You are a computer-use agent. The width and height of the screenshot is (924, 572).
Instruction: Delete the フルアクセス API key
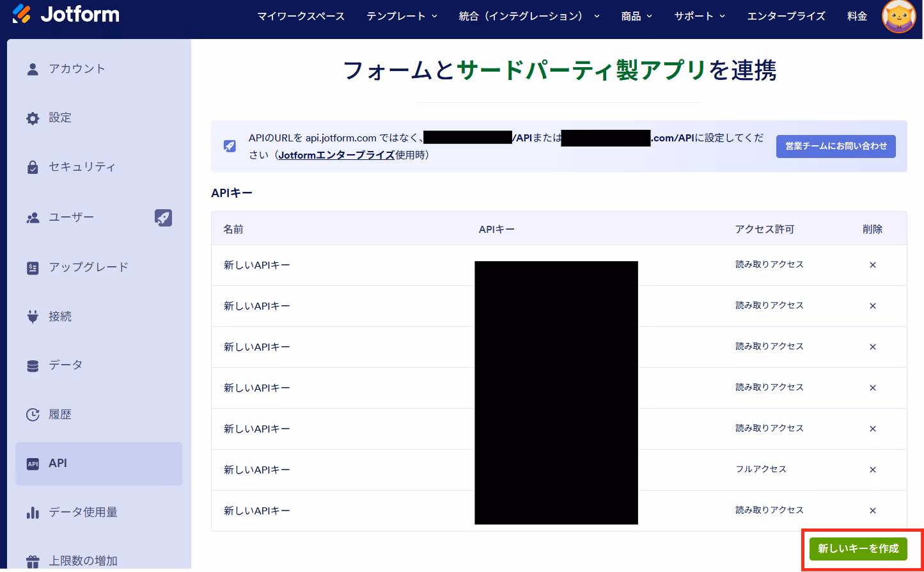click(x=873, y=470)
